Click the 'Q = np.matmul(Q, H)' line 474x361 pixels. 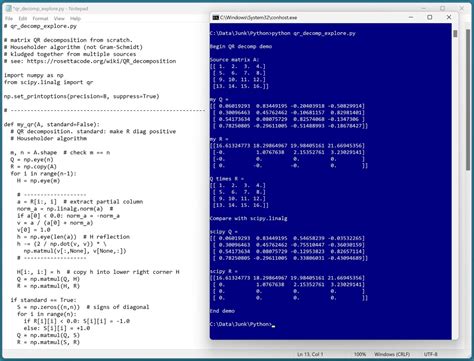point(48,279)
